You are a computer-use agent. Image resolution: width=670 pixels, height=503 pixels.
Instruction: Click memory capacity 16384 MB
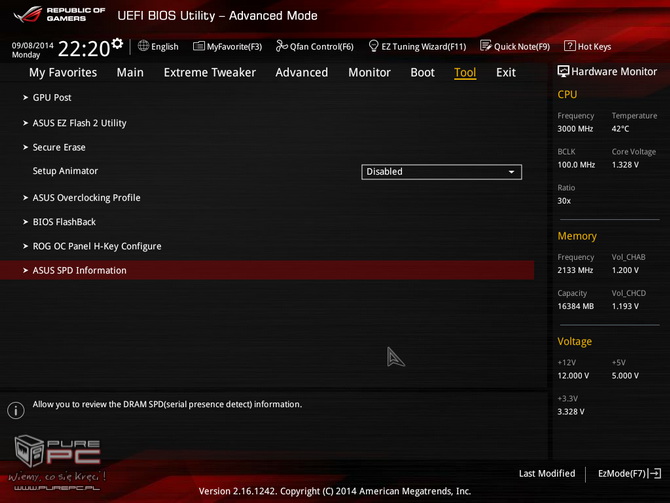tap(576, 306)
